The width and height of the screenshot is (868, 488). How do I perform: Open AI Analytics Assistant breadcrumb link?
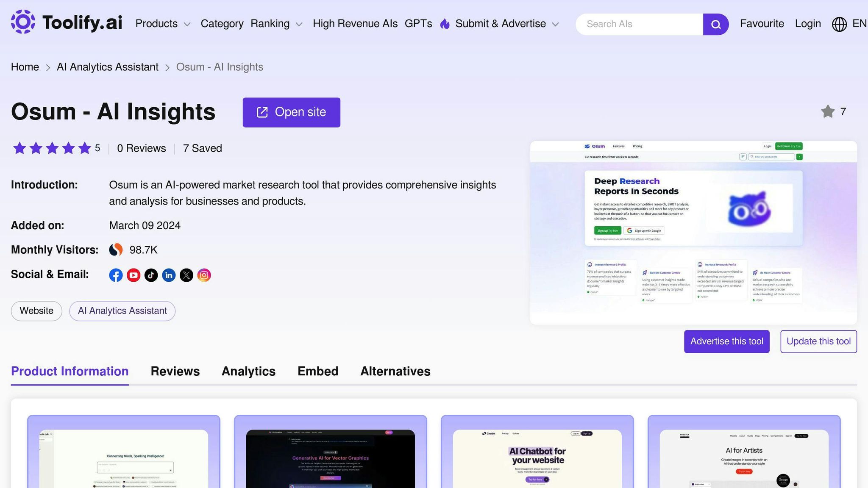(108, 67)
